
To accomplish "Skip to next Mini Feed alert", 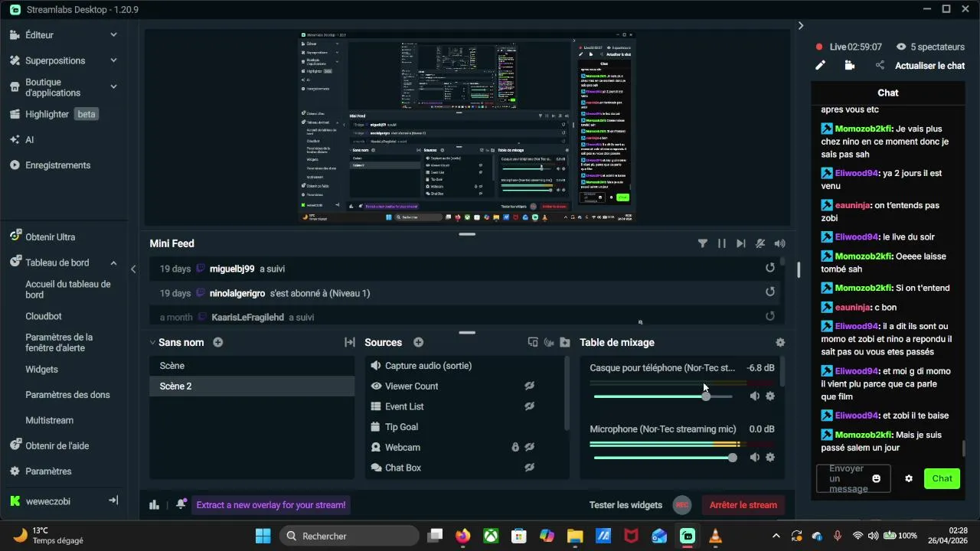I will [740, 243].
